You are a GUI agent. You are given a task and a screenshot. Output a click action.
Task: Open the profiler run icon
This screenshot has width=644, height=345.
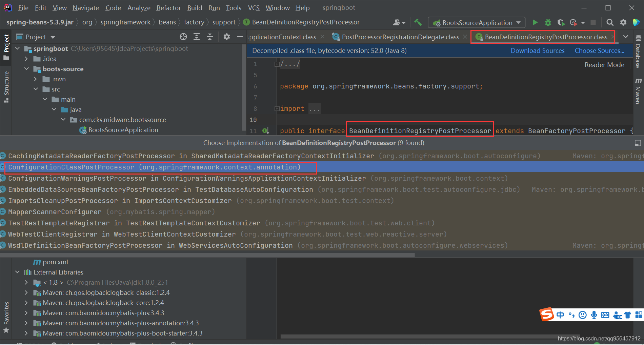tap(573, 22)
